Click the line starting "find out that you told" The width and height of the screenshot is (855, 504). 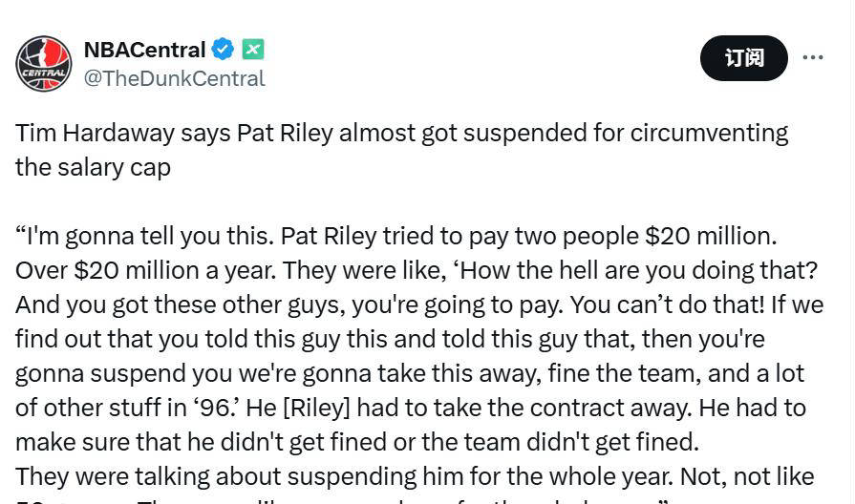(x=390, y=339)
